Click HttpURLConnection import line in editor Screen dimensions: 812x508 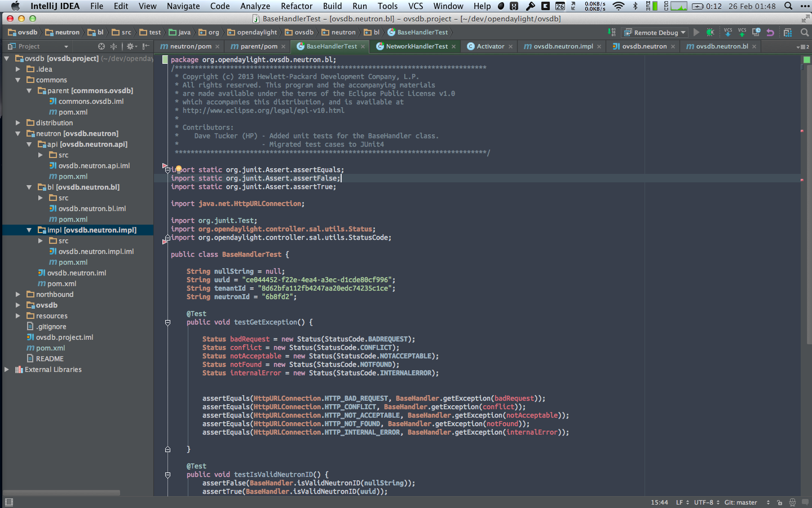click(x=237, y=203)
